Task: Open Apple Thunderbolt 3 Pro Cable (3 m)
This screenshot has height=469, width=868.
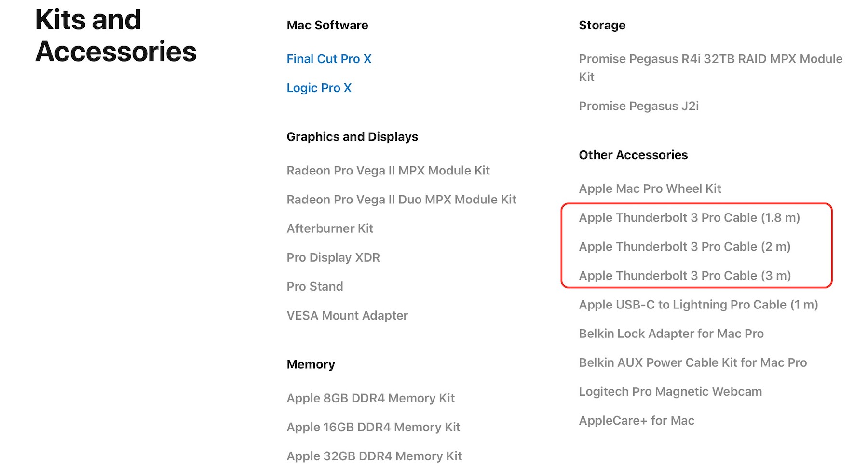Action: [x=685, y=276]
